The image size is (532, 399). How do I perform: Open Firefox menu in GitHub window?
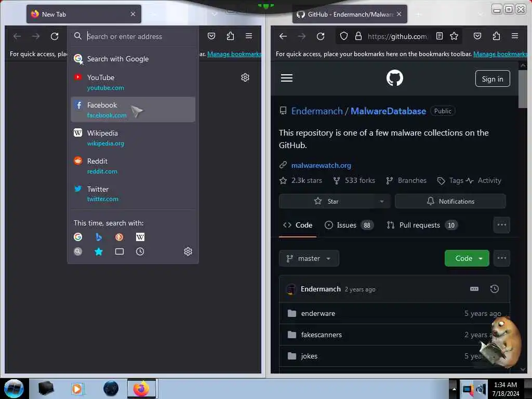pyautogui.click(x=515, y=36)
